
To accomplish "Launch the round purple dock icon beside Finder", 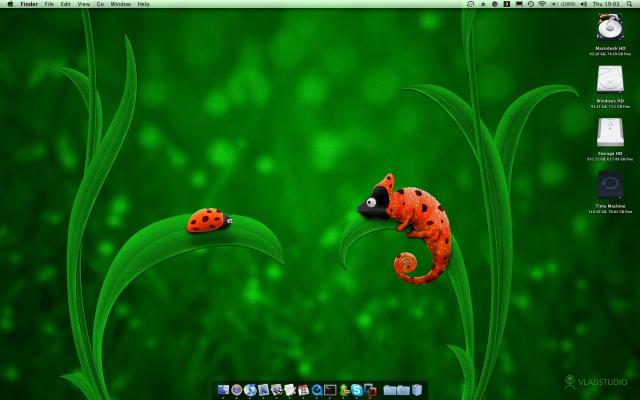I will [237, 390].
